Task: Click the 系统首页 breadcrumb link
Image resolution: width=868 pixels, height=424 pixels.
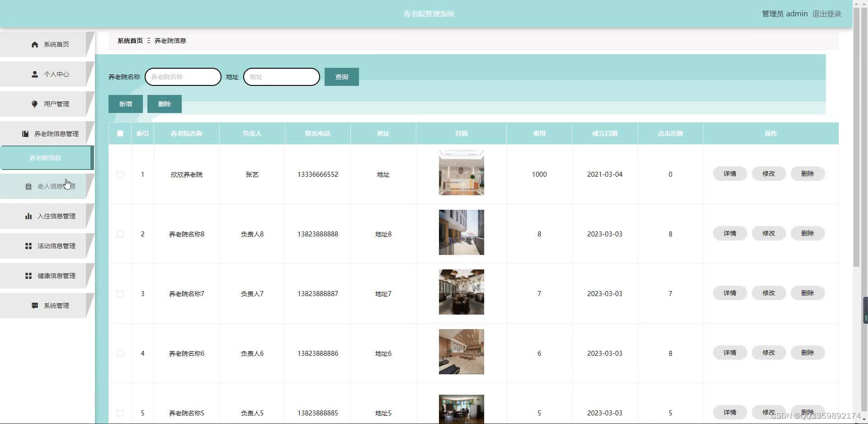Action: 130,41
